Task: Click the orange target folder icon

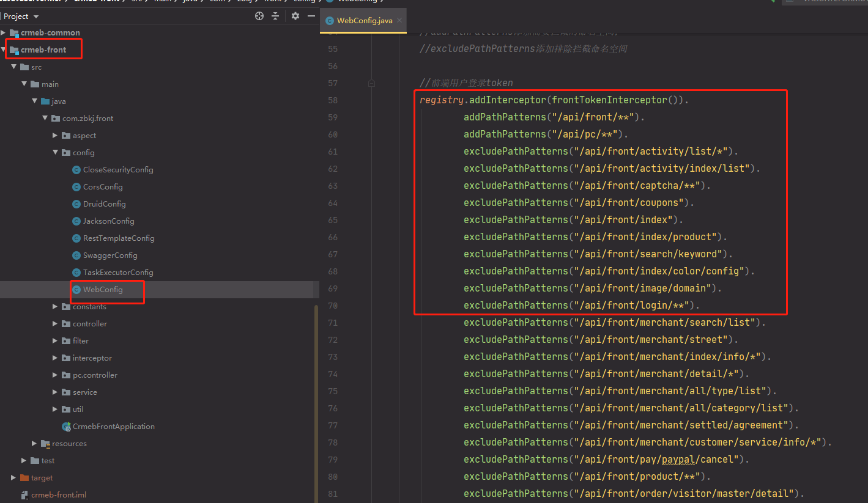Action: click(24, 477)
